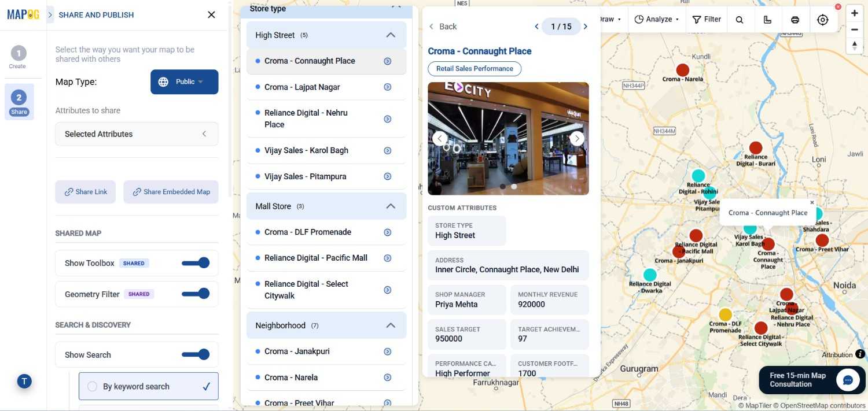The width and height of the screenshot is (868, 411).
Task: Open arrow icon for Reliance Digital - Select Citywalk
Action: [388, 290]
